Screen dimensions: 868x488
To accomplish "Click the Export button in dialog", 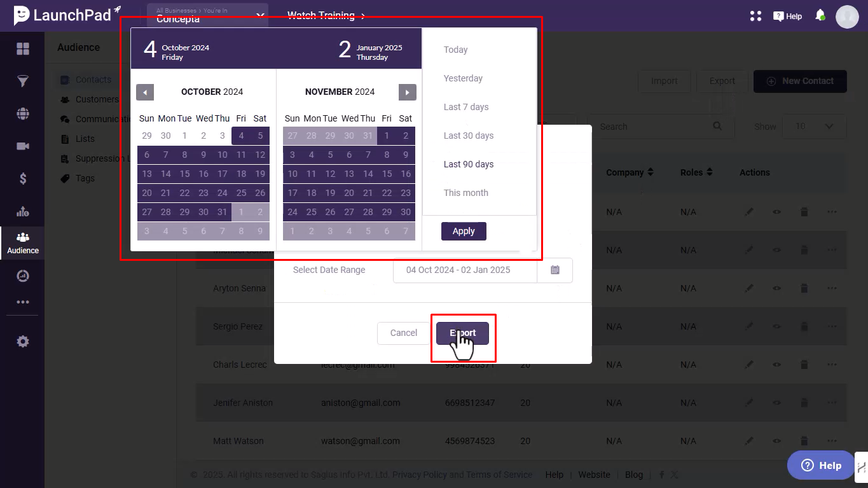I will [462, 333].
